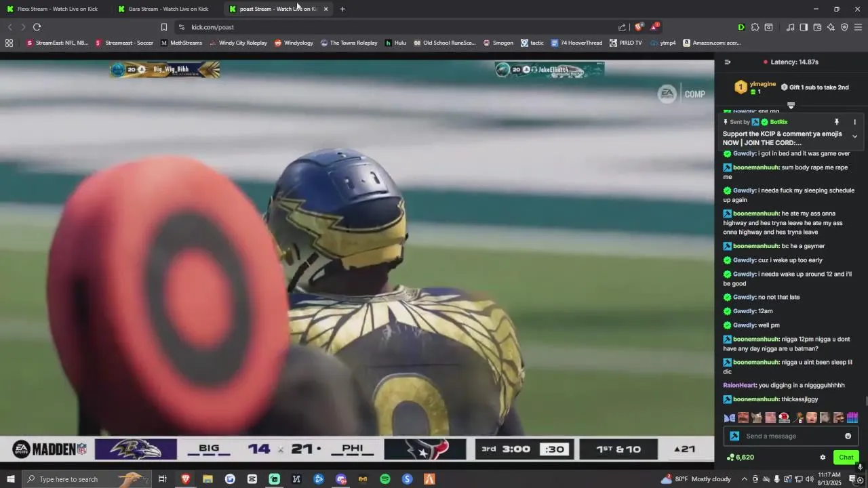This screenshot has height=488, width=868.
Task: Open the emoji picker in the message box
Action: (x=848, y=436)
